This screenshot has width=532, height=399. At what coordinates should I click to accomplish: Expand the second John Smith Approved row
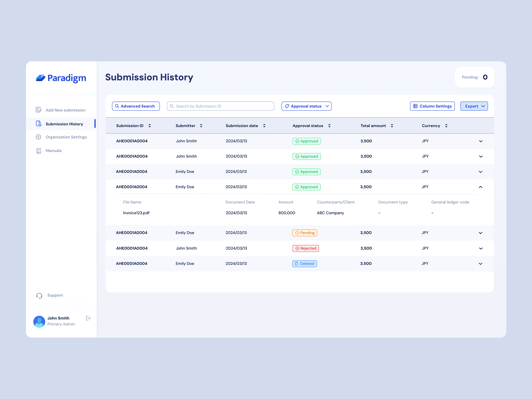[481, 156]
